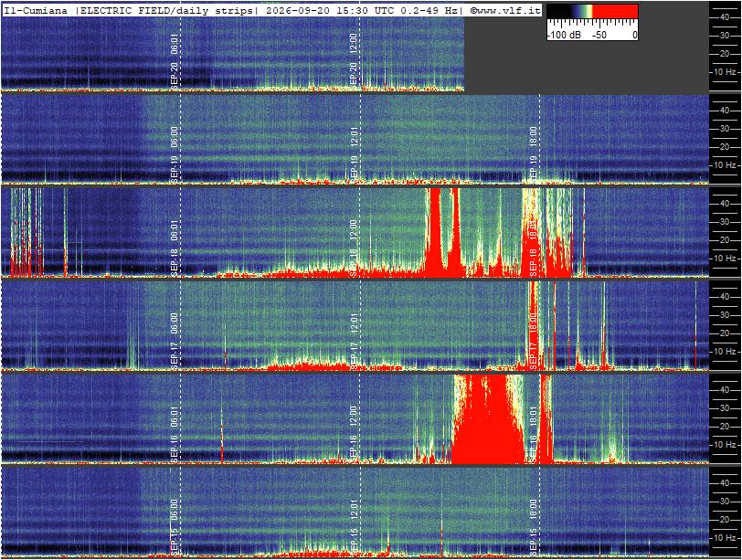
Task: Pick the red zone of dB color scale
Action: (615, 11)
